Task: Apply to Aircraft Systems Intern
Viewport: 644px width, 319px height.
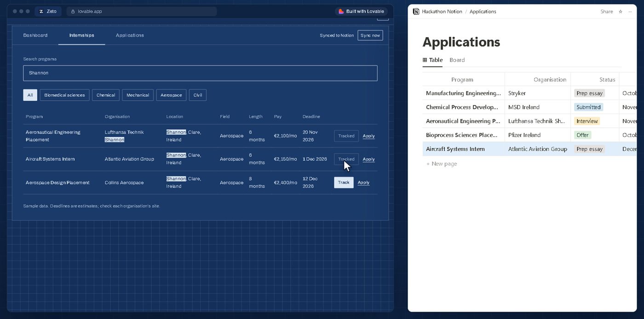Action: (368, 159)
